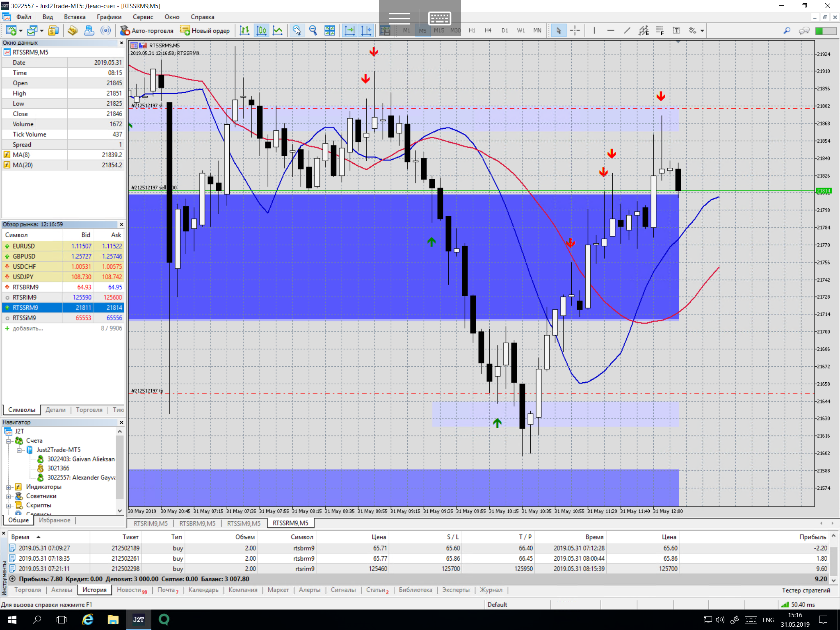Switch to line chart display

tap(278, 31)
